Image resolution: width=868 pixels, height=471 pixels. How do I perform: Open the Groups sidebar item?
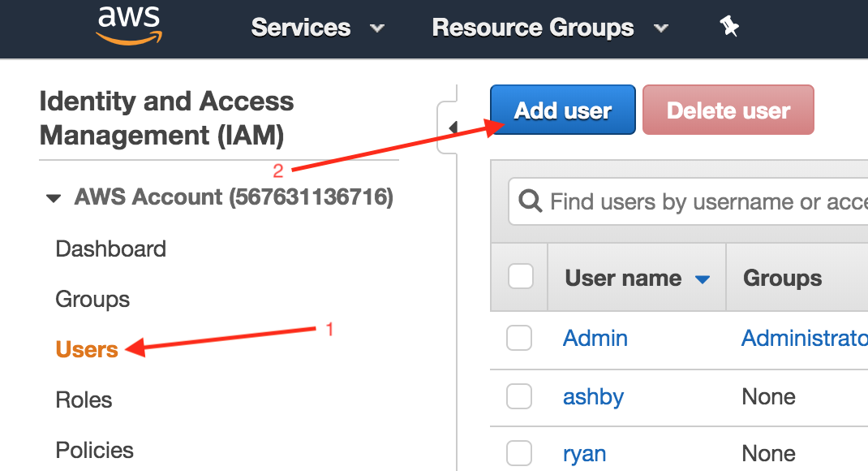[x=92, y=299]
